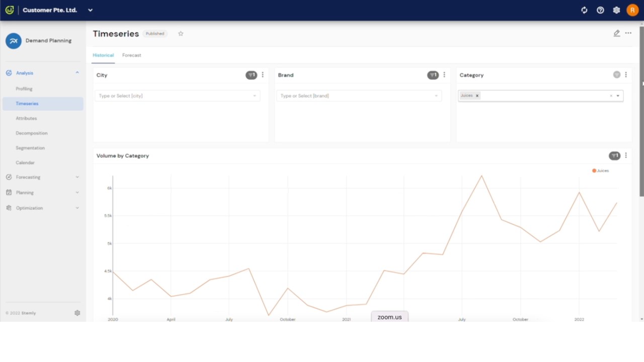Click the sidebar settings gear near the footer
Screen dimensions: 644x362
tap(77, 313)
